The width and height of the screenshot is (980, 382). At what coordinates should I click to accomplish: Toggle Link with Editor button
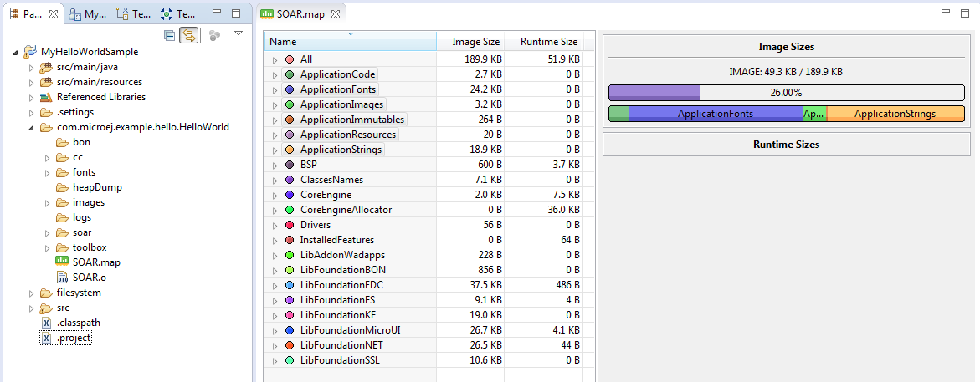pos(189,35)
